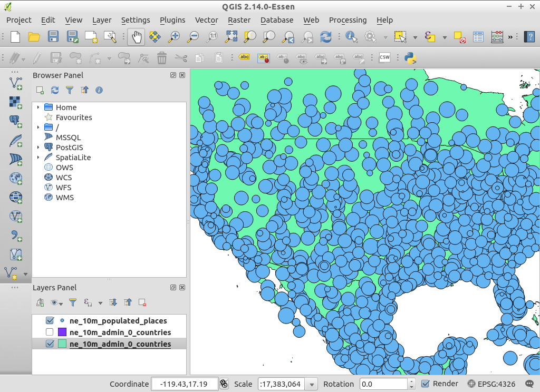Refresh the map canvas

[x=325, y=36]
